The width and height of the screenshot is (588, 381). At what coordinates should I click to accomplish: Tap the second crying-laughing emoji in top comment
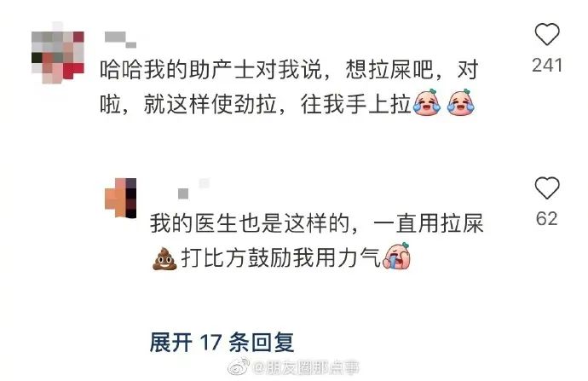461,102
